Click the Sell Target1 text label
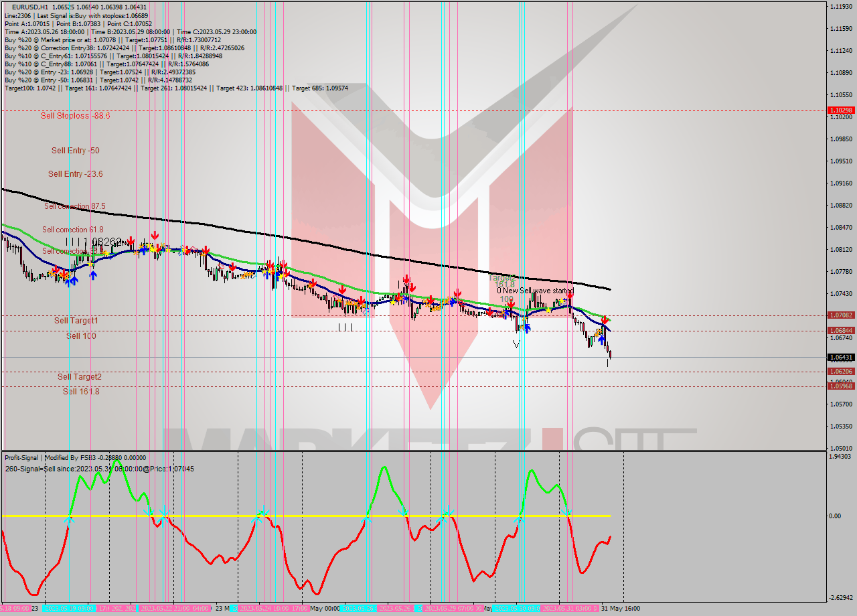 pos(76,320)
